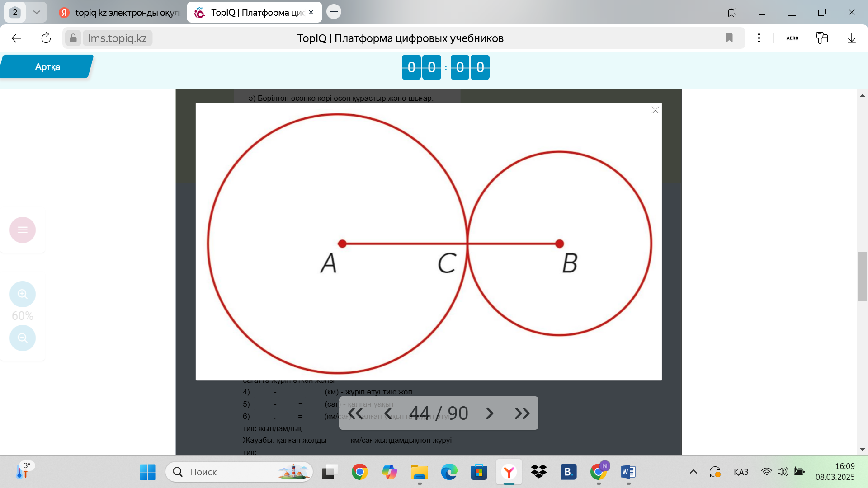The height and width of the screenshot is (488, 868).
Task: Expand the tab list dropdown arrow
Action: 37,12
